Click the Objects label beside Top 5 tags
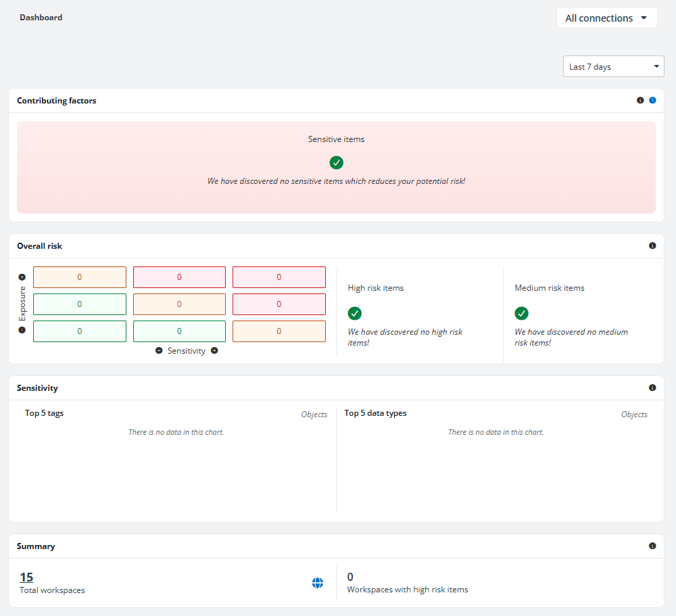This screenshot has height=616, width=676. 314,414
